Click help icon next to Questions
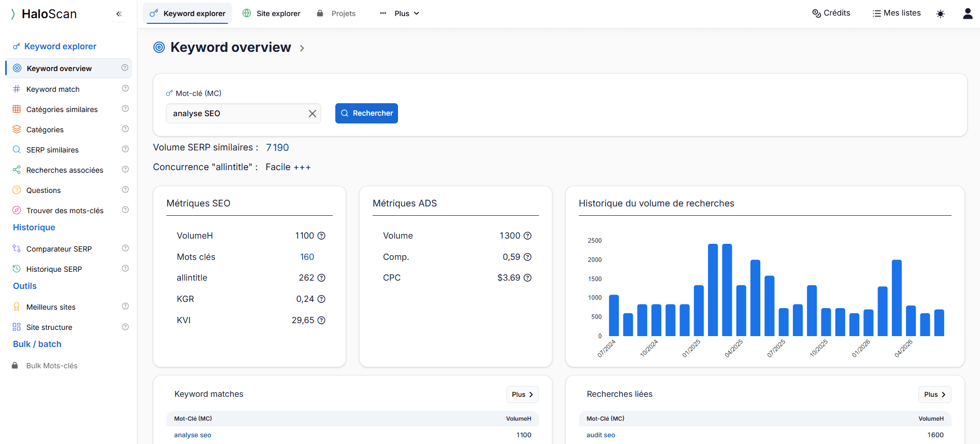Screen dimensions: 980x444 pyautogui.click(x=125, y=190)
